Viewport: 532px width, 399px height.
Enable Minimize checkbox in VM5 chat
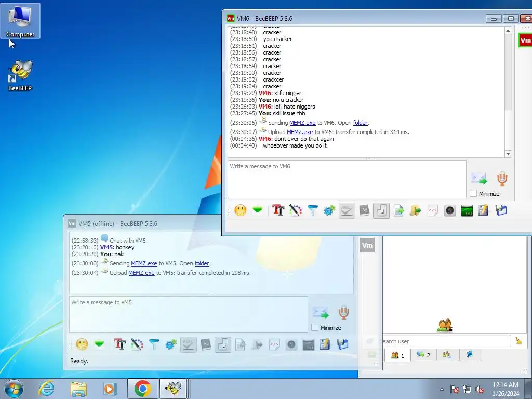pyautogui.click(x=315, y=327)
